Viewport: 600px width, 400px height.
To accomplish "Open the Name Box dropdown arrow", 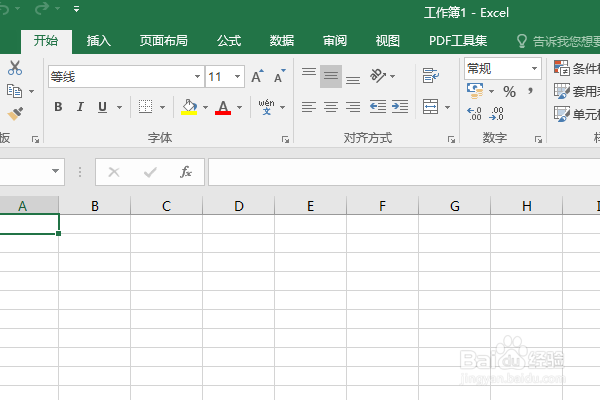I will (55, 171).
